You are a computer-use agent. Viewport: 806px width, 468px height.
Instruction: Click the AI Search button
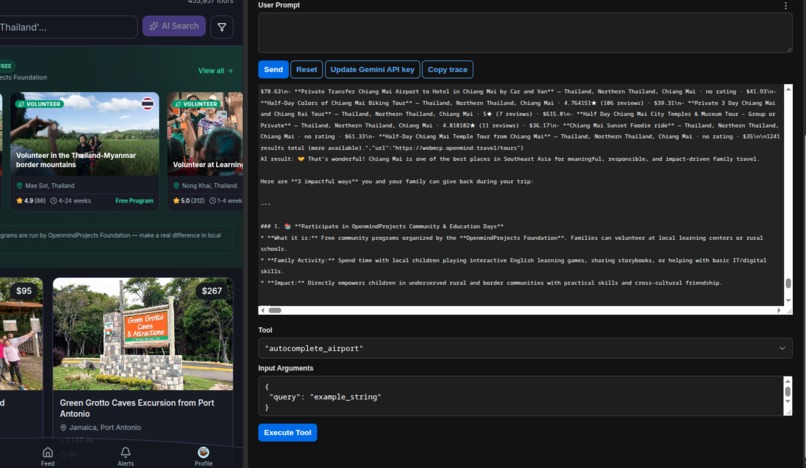174,26
